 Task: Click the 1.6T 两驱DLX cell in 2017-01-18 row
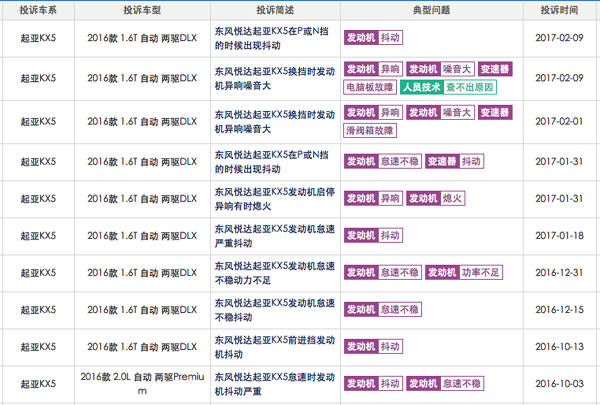(142, 236)
